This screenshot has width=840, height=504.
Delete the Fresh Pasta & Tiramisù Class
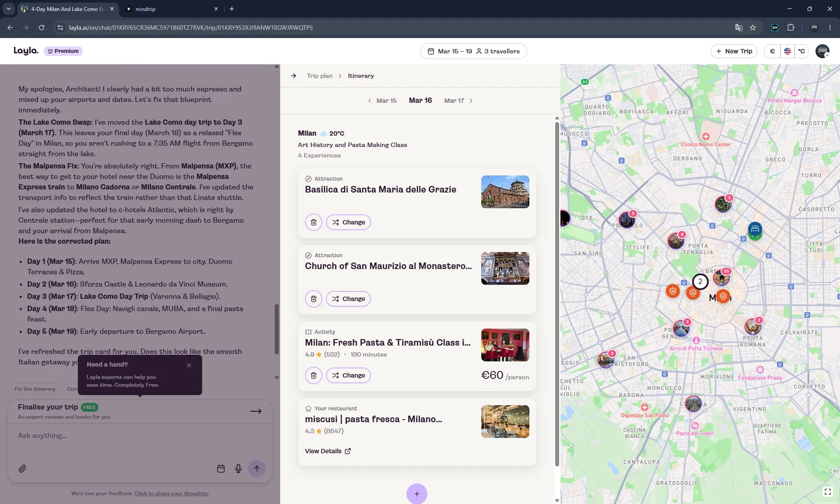(x=313, y=375)
